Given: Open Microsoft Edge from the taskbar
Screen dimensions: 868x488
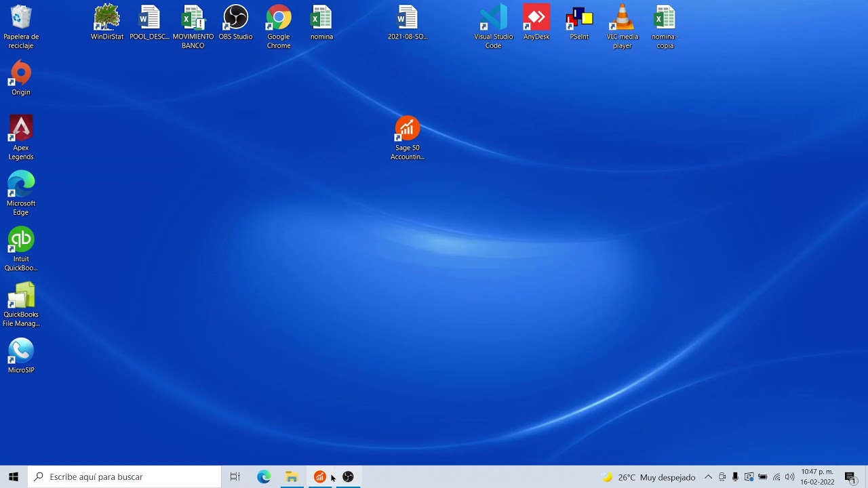Looking at the screenshot, I should click(x=264, y=477).
